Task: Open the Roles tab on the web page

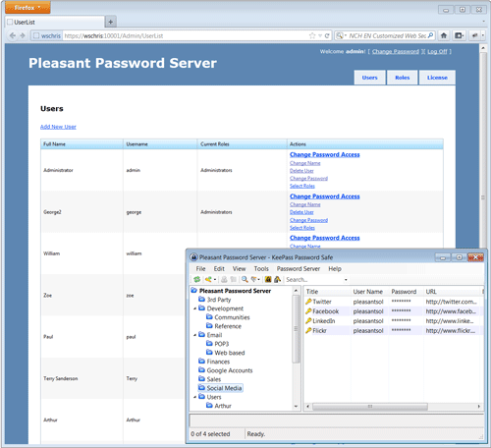Action: coord(403,78)
